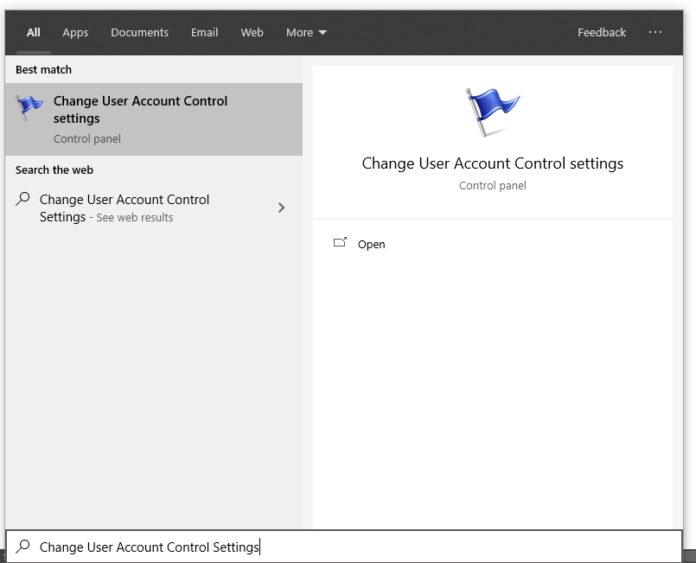Switch to the Apps tab

pos(75,33)
